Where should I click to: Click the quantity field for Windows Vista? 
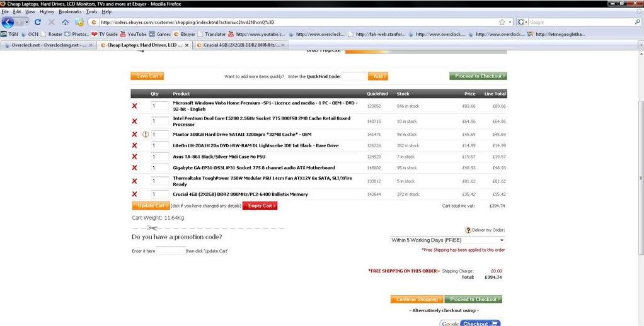[160, 106]
